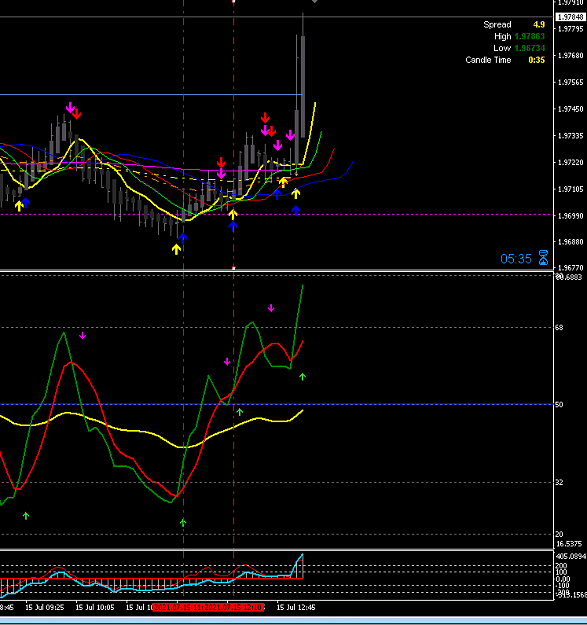Click the current price tag 1.97848
The image size is (587, 625).
[571, 17]
